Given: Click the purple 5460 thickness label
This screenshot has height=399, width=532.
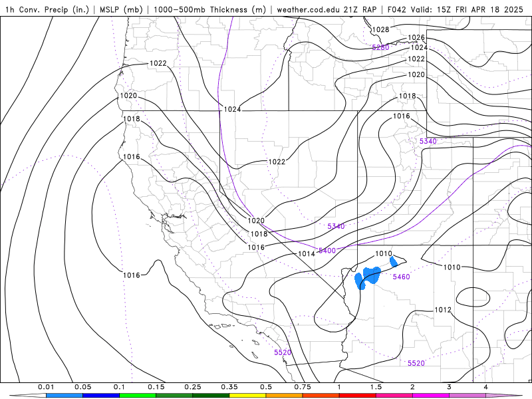Looking at the screenshot, I should [402, 277].
